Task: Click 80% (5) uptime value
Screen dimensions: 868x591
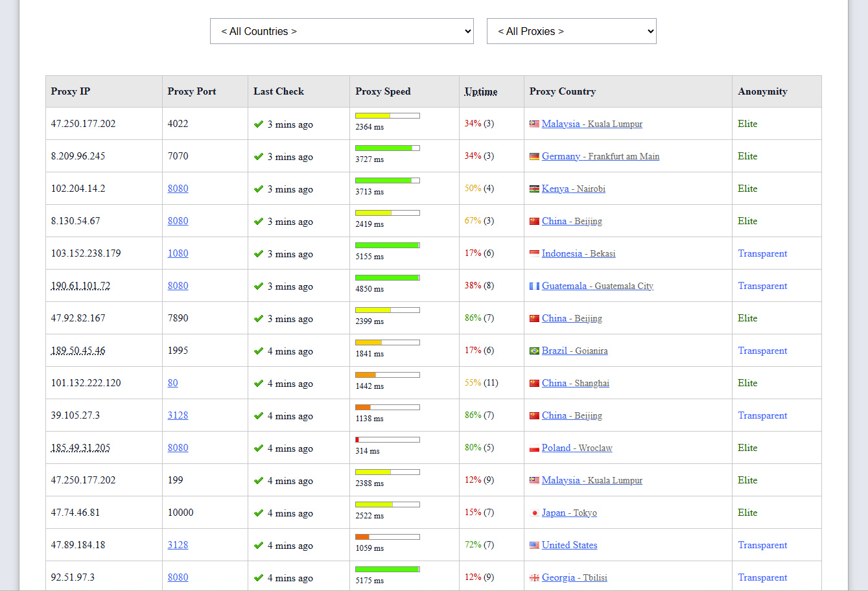Action: [x=479, y=448]
